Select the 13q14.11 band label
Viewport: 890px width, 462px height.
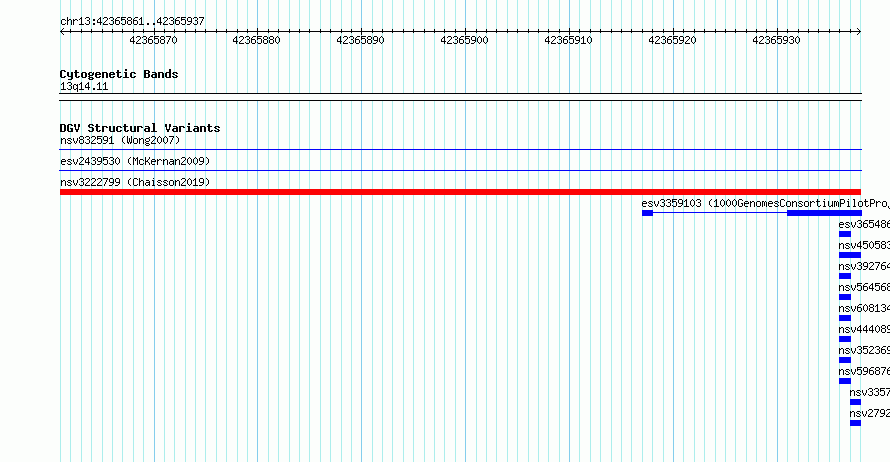pos(84,86)
